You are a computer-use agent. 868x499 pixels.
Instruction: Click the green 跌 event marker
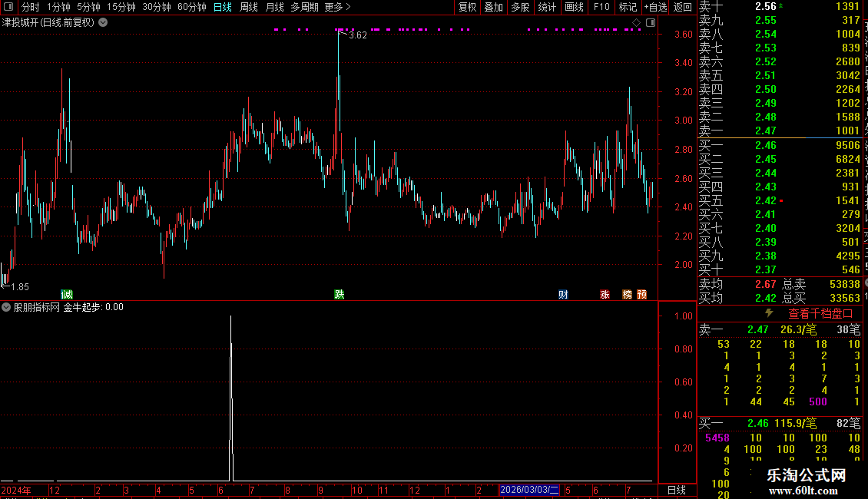click(340, 294)
